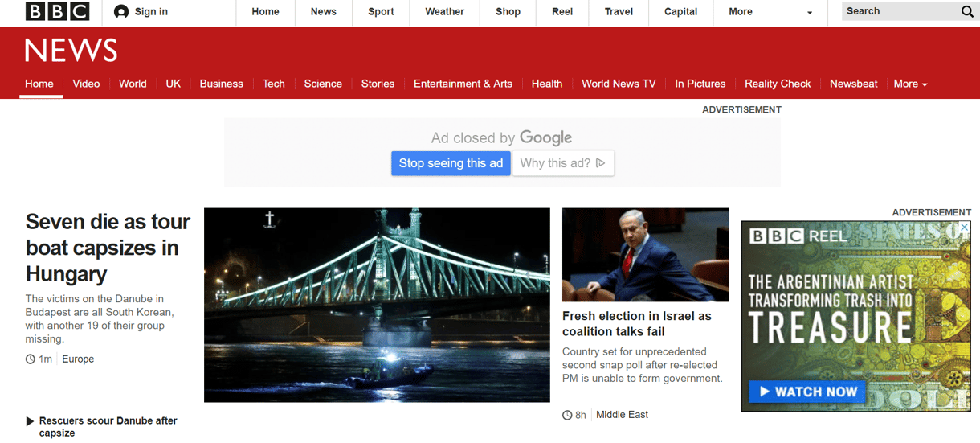Switch to UK tab
The height and width of the screenshot is (443, 980).
tap(174, 84)
